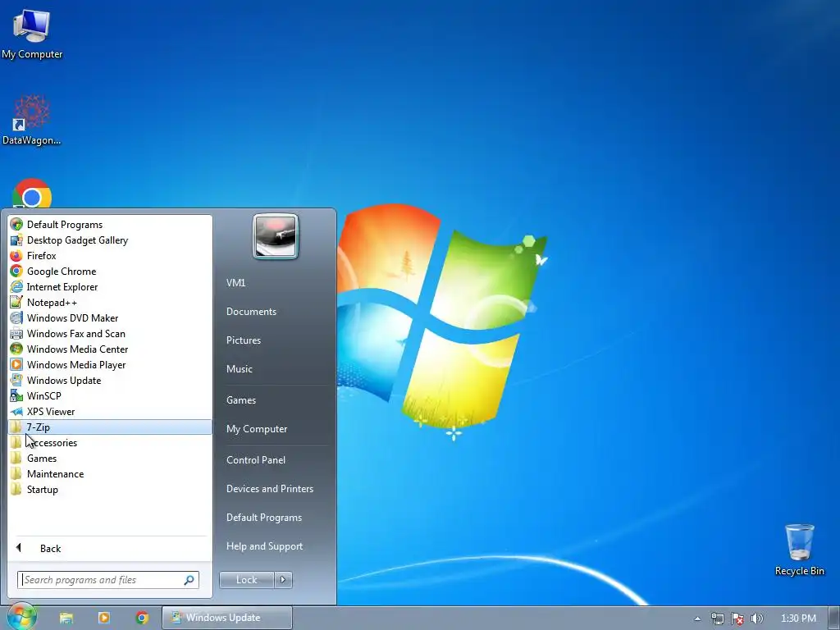
Task: Open volume speaker tray icon
Action: 756,619
